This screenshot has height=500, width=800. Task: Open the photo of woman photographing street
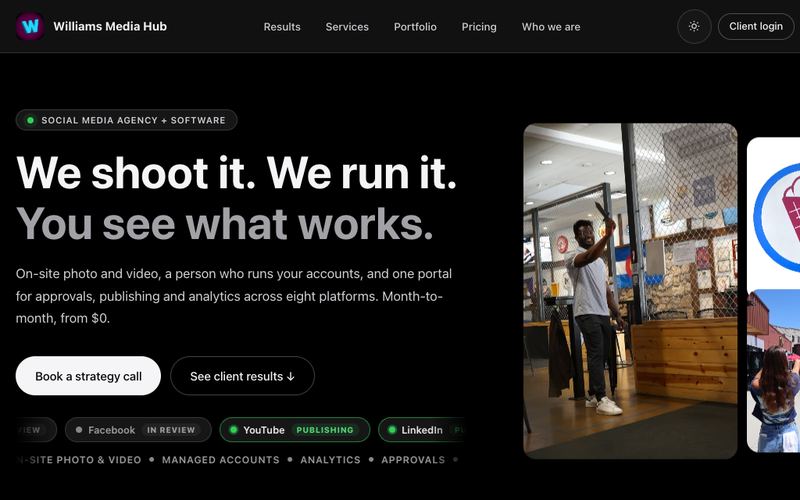click(x=773, y=371)
